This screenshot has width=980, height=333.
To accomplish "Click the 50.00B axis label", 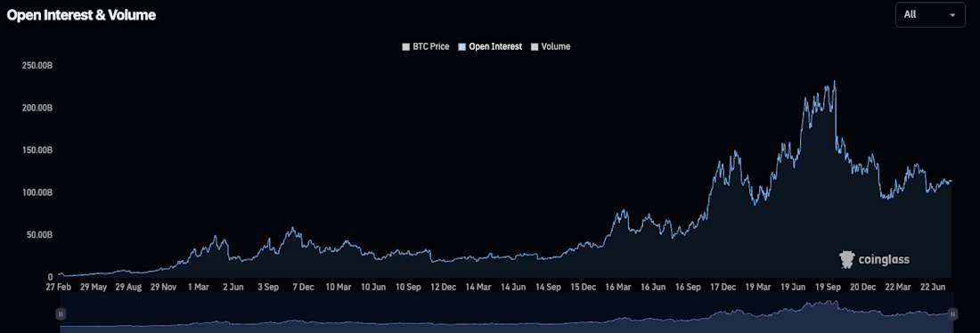I will point(40,235).
